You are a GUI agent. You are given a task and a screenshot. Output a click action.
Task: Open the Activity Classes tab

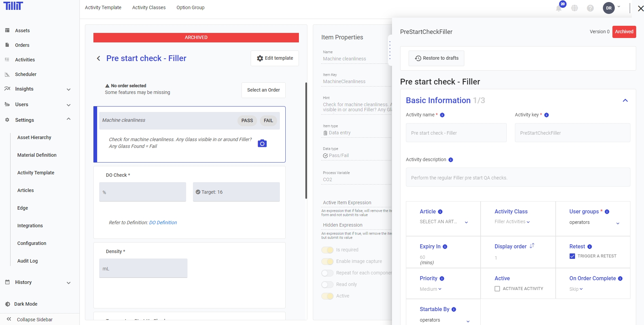click(x=149, y=7)
